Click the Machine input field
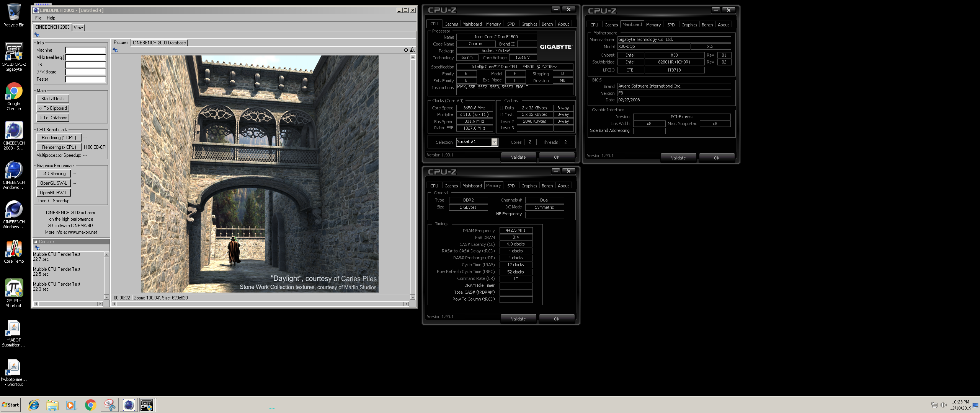The image size is (980, 413). [86, 50]
